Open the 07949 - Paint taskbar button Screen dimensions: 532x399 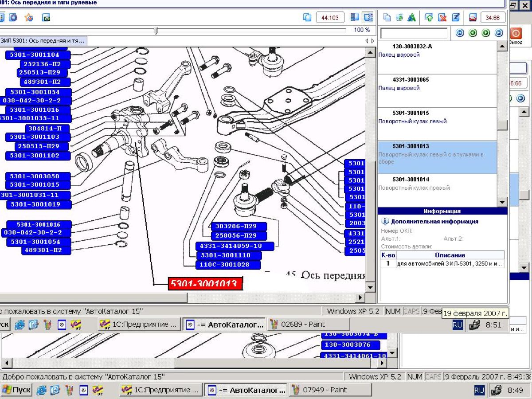point(330,390)
